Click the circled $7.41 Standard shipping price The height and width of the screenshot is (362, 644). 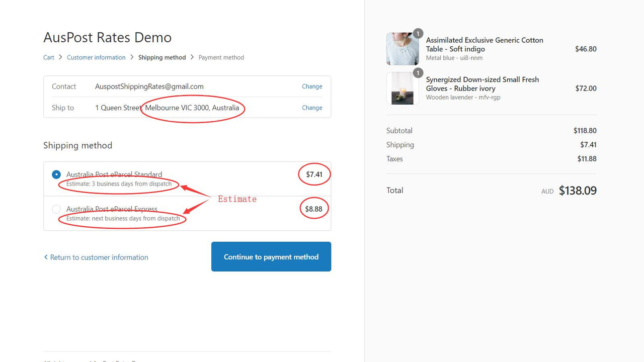[314, 174]
